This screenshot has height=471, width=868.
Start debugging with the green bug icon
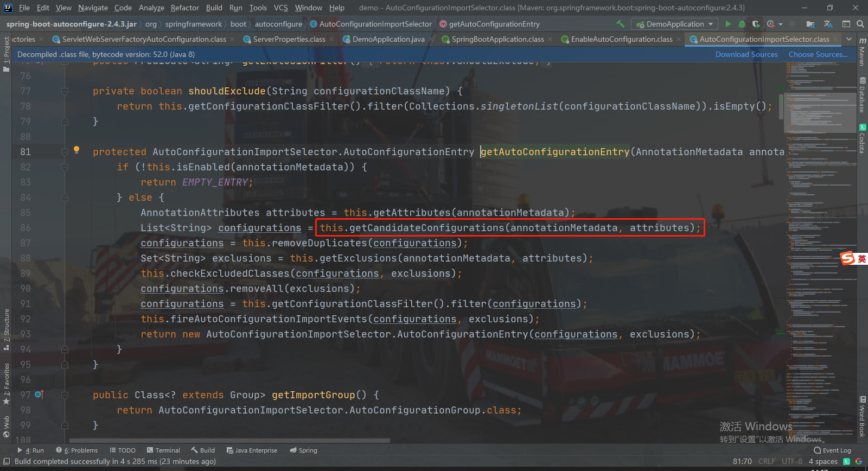742,24
